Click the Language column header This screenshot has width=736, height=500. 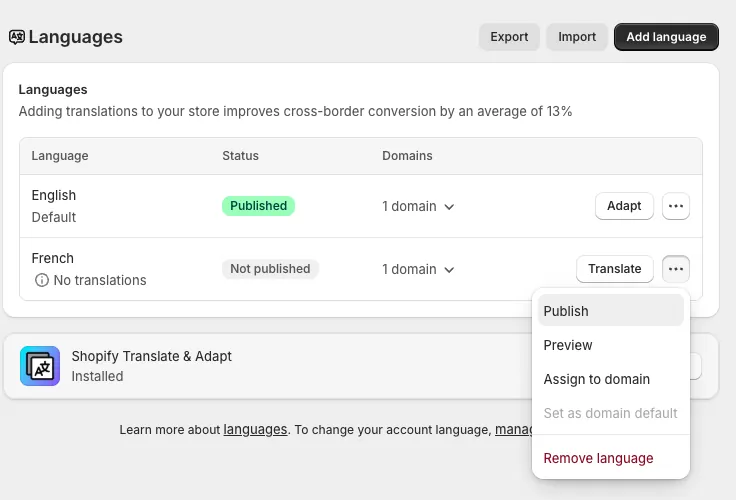click(x=60, y=156)
